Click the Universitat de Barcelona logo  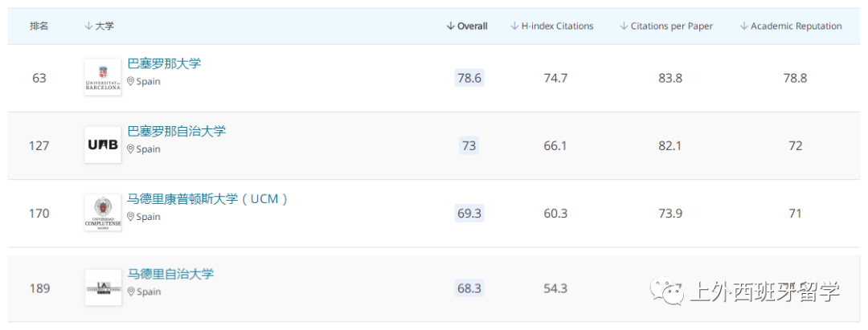tap(103, 77)
